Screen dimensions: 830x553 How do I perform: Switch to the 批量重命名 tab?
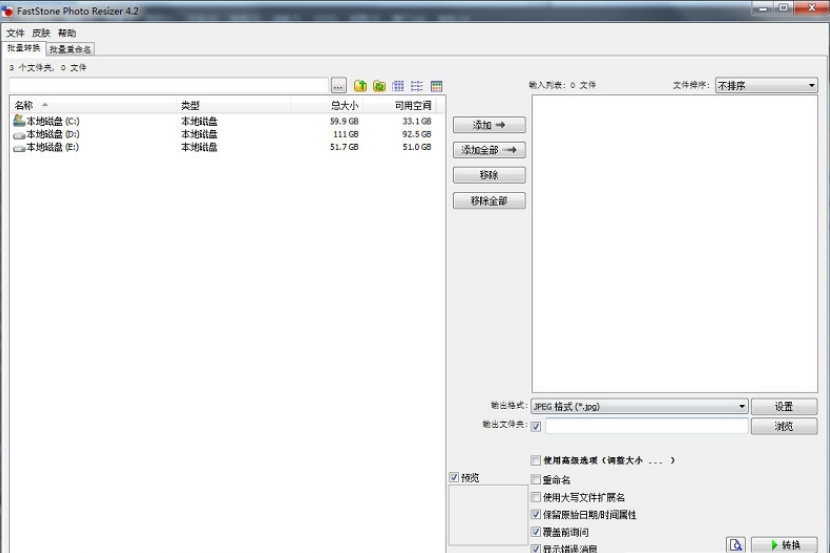(x=70, y=49)
